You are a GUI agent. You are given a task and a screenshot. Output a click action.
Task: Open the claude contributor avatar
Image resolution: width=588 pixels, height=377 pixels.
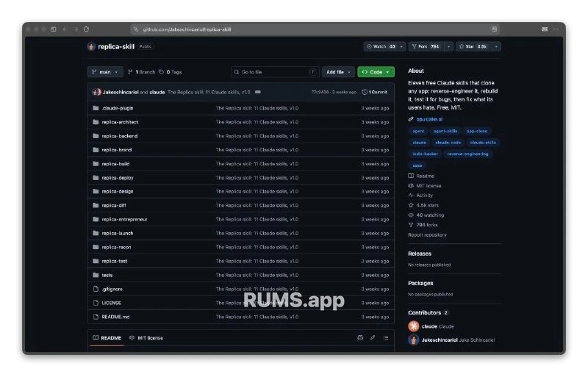click(414, 326)
